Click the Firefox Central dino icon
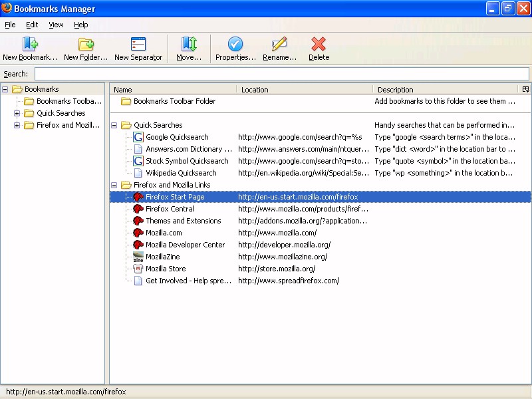The height and width of the screenshot is (399, 532). (138, 209)
